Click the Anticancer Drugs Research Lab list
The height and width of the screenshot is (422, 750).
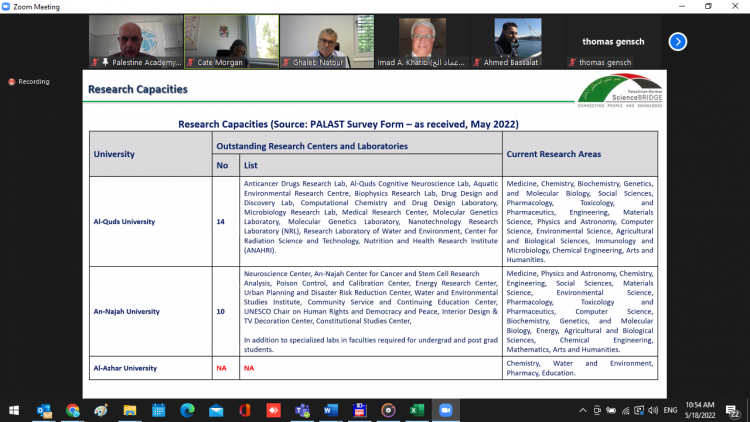(371, 217)
